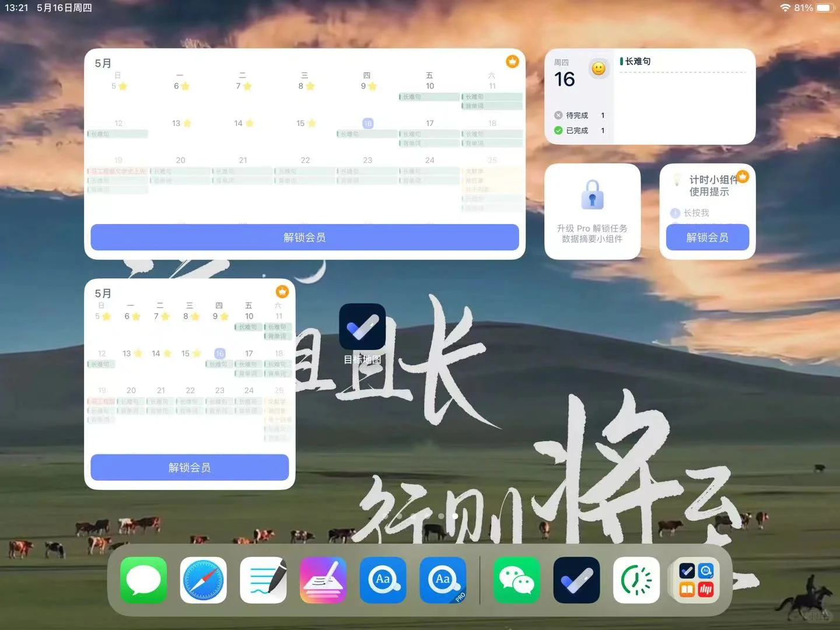Screen dimensions: 840x630
Task: Tap 解锁会员 on the large May calendar widget
Action: [304, 237]
